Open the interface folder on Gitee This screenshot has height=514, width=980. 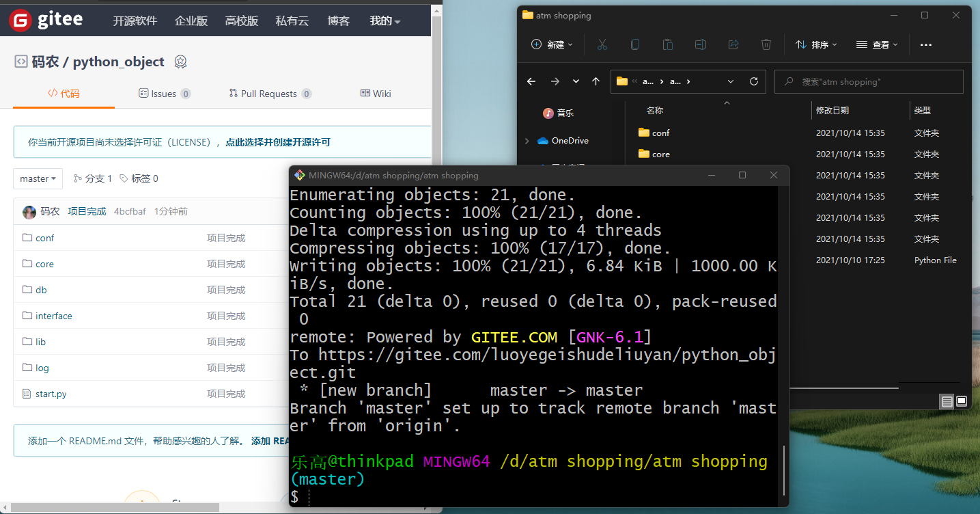tap(54, 316)
